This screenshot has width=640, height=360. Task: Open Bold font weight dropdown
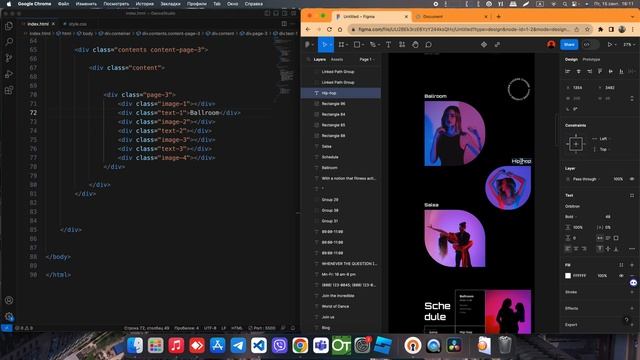pyautogui.click(x=571, y=217)
